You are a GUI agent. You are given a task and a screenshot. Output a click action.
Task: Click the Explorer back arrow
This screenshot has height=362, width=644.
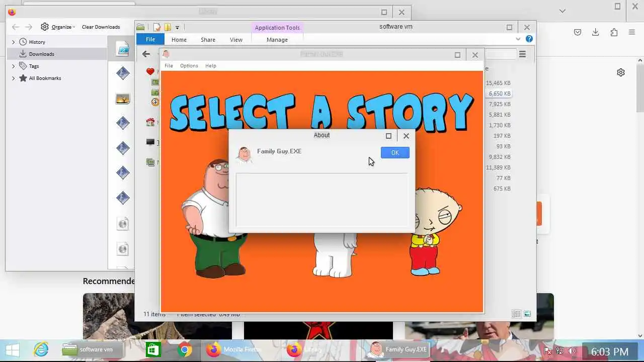tap(146, 54)
